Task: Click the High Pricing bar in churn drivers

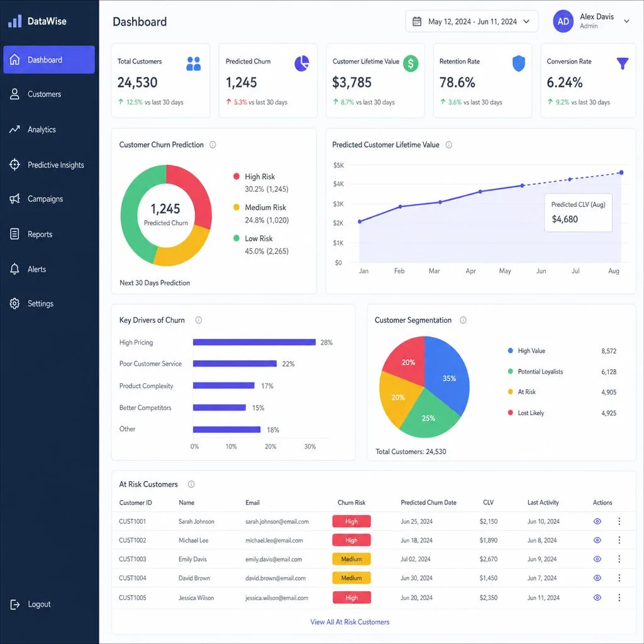Action: pyautogui.click(x=254, y=342)
